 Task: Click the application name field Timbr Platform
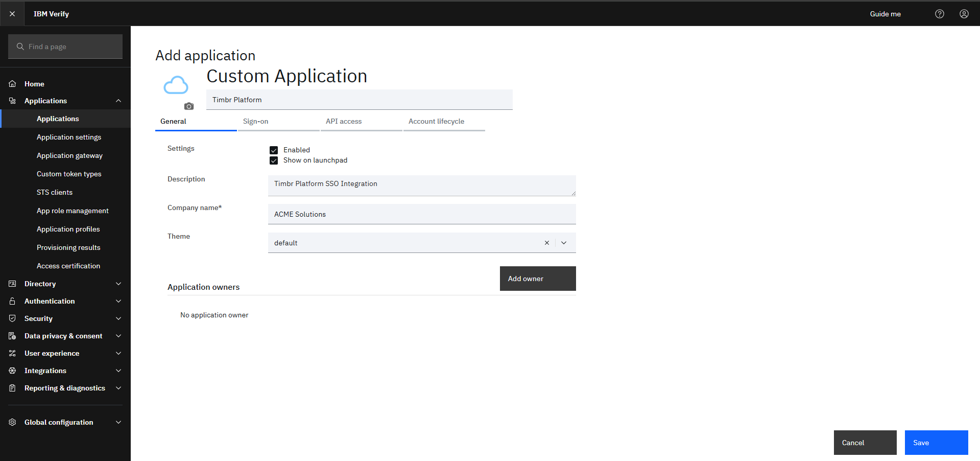click(360, 100)
